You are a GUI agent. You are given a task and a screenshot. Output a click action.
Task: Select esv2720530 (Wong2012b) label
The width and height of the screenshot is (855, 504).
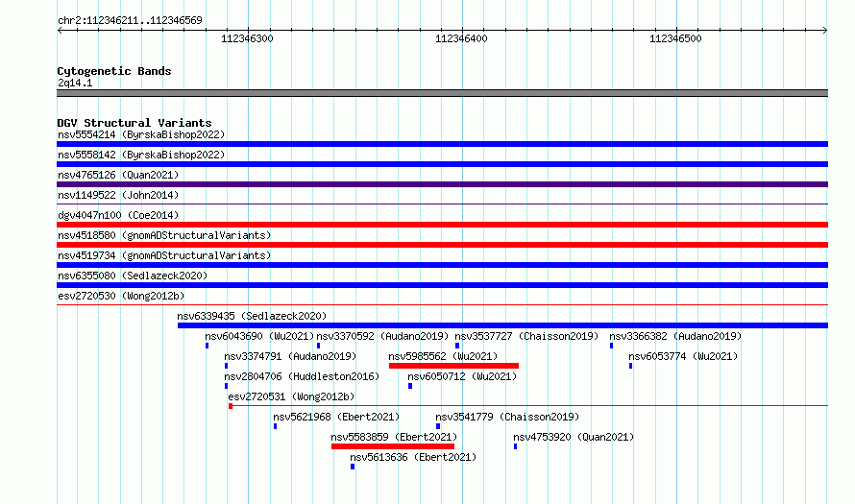point(121,296)
